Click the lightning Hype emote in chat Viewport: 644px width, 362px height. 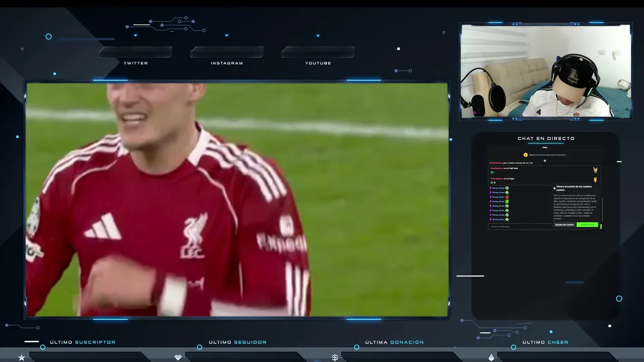coord(595,180)
